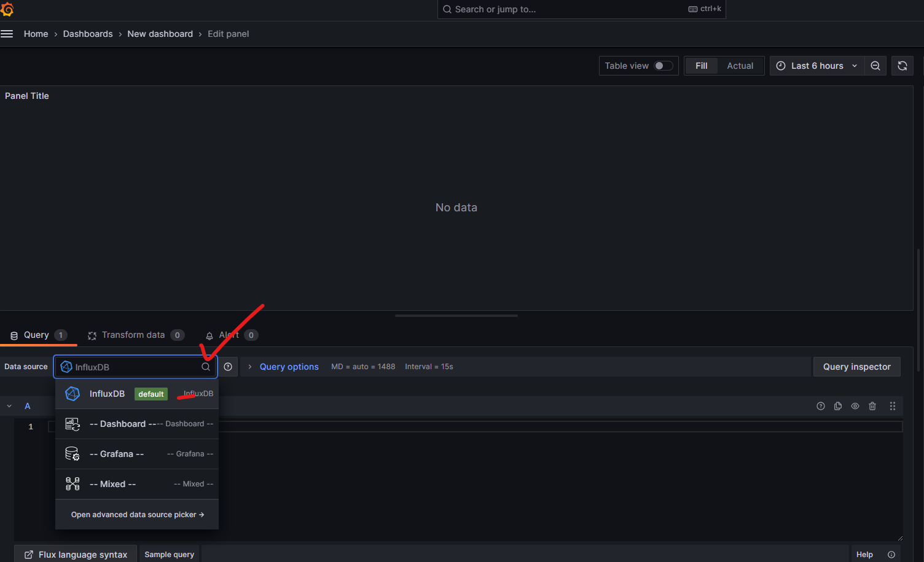The height and width of the screenshot is (562, 924).
Task: Switch to the Alert tab
Action: (232, 335)
